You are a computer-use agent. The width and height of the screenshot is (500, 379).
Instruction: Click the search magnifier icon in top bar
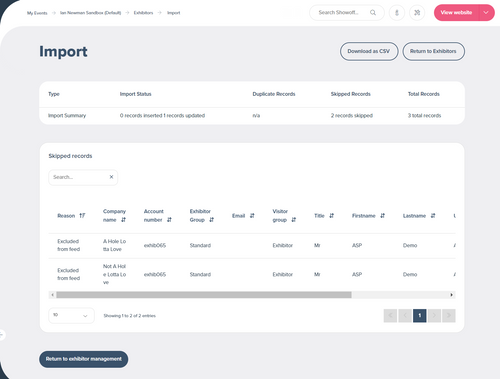click(373, 13)
